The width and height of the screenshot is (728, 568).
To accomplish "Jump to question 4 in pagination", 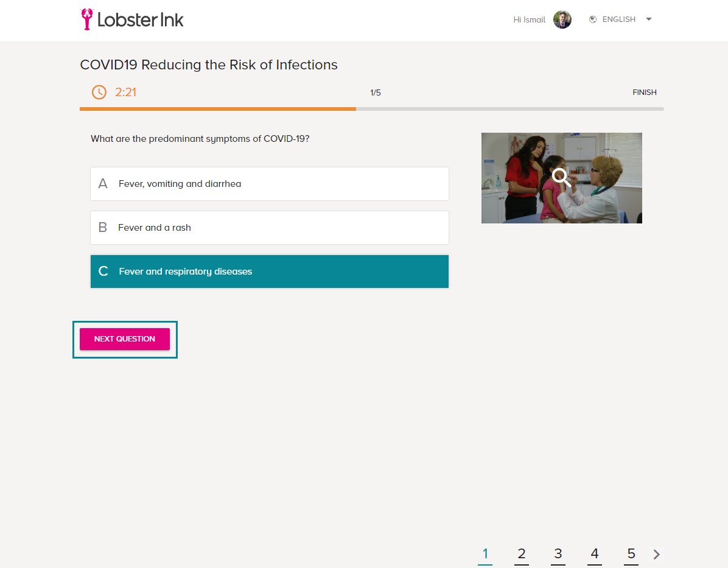I will [x=595, y=554].
